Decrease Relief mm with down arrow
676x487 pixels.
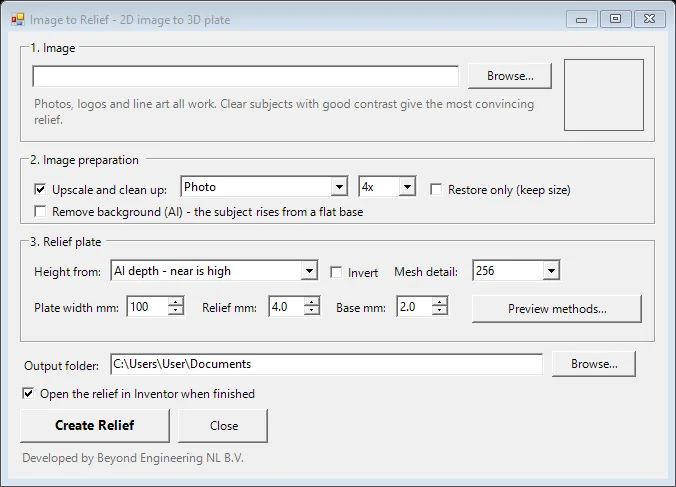click(x=311, y=311)
